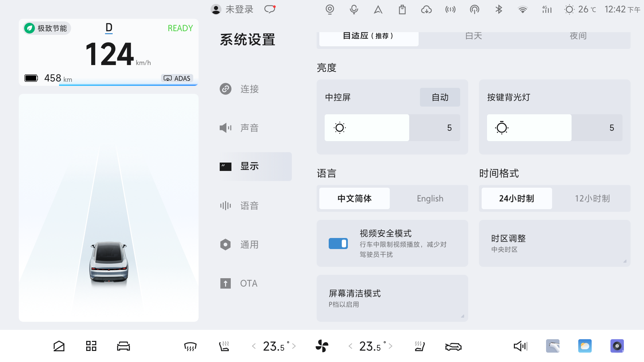Switch language to English
Viewport: 644px width, 362px height.
pos(430,198)
